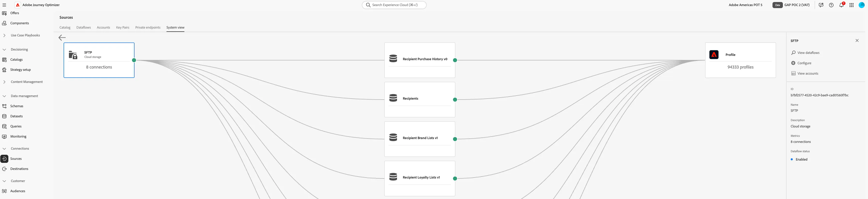
Task: Click the Recipient Purchase History v0 dataset icon
Action: click(x=393, y=58)
